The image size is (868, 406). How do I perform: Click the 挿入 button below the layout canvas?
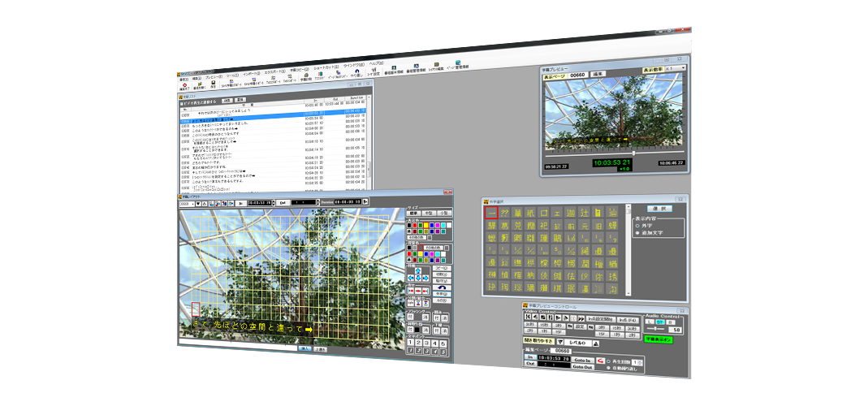click(x=304, y=348)
